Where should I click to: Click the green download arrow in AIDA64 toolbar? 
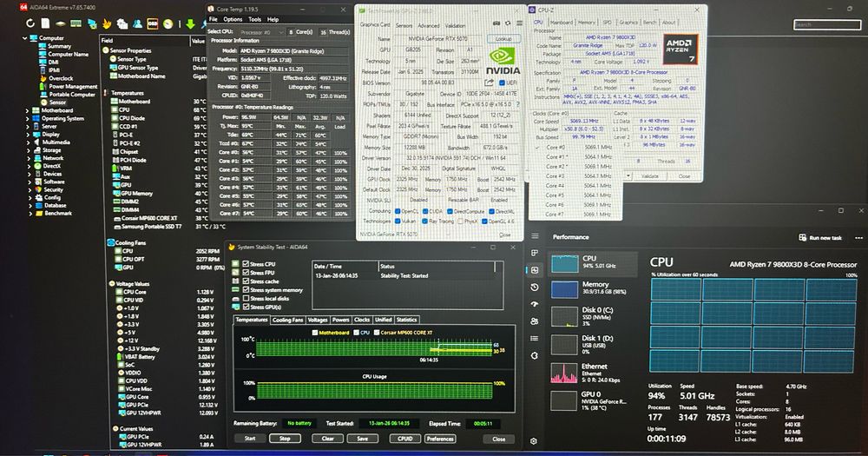pyautogui.click(x=190, y=23)
